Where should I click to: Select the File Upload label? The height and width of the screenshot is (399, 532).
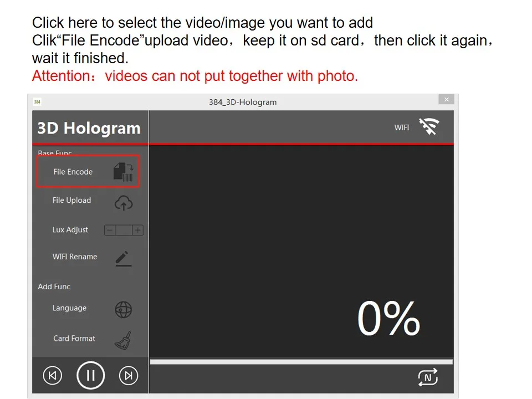coord(71,200)
